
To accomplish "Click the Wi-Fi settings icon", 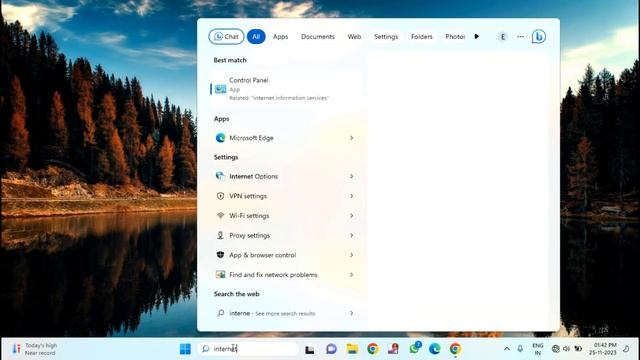I will click(220, 215).
